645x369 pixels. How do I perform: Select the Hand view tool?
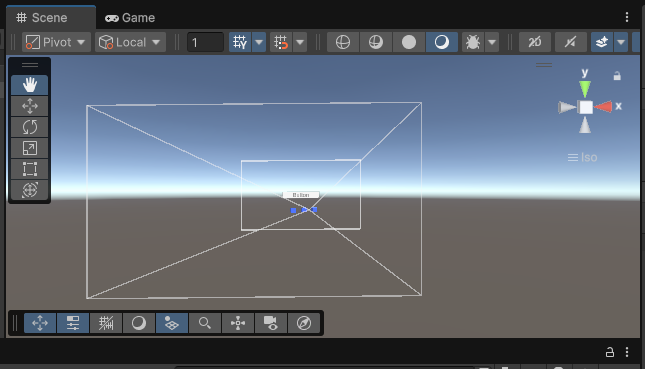[30, 85]
